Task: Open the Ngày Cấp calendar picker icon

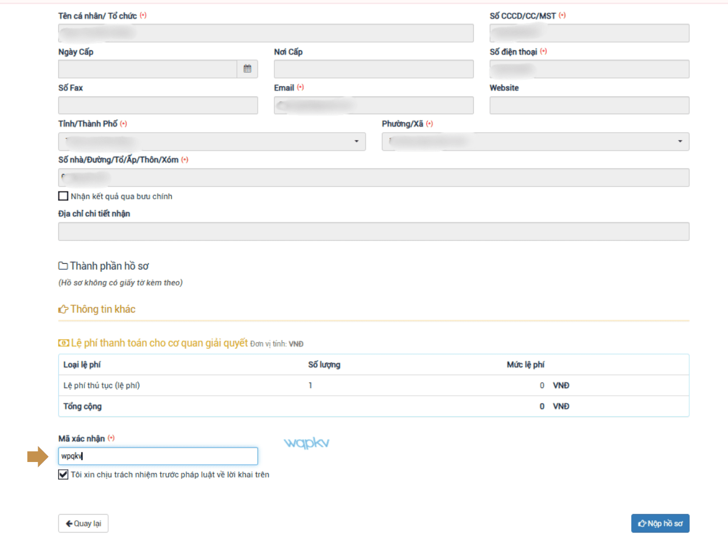Action: tap(247, 69)
